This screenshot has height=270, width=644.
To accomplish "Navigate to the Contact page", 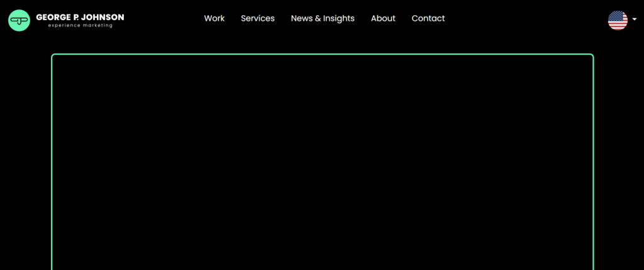I will (428, 18).
